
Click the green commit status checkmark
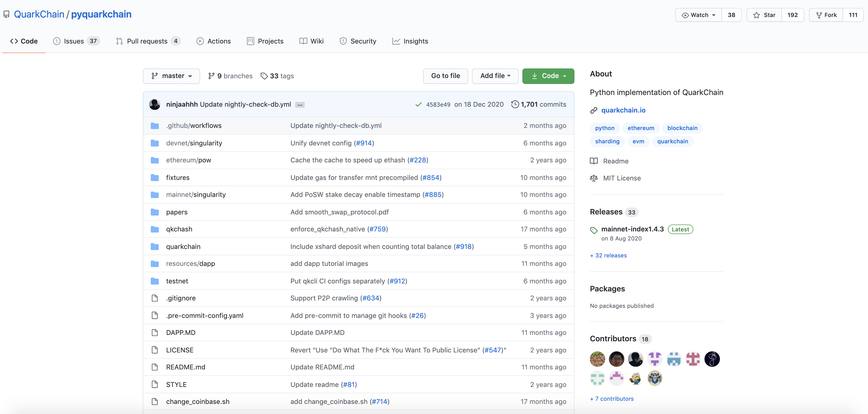[x=418, y=105]
